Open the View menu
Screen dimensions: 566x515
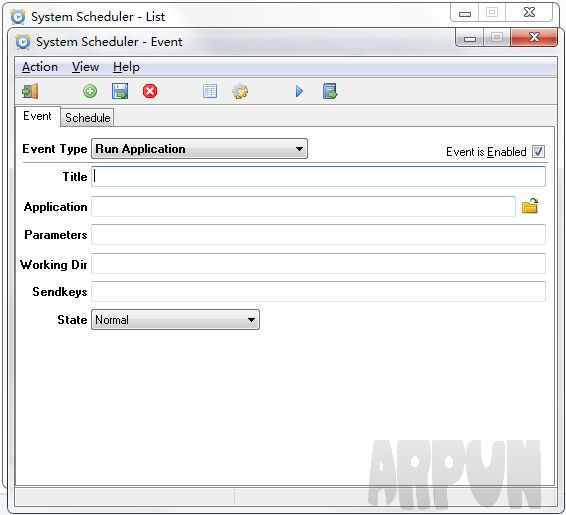85,67
